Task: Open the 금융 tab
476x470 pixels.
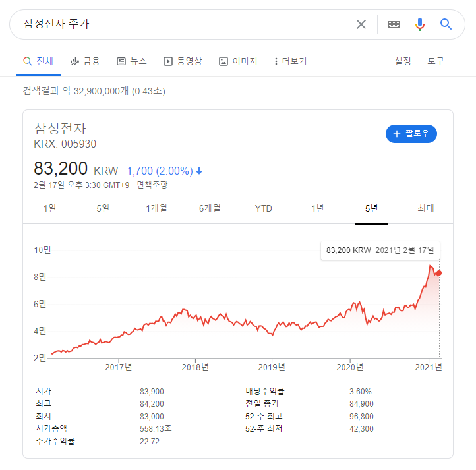Action: point(85,61)
